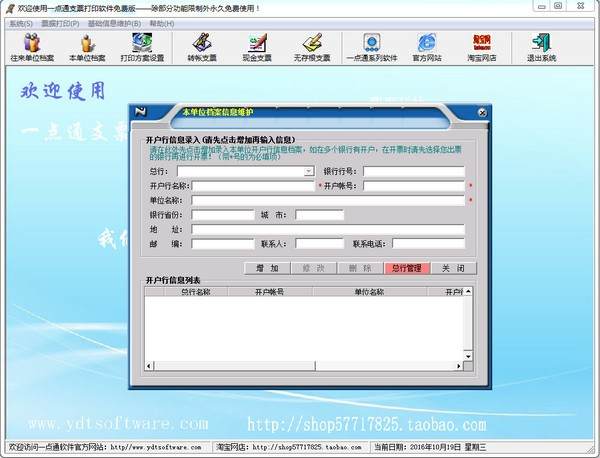Open 本单位档案 toolbar icon
The height and width of the screenshot is (458, 600).
pos(87,48)
